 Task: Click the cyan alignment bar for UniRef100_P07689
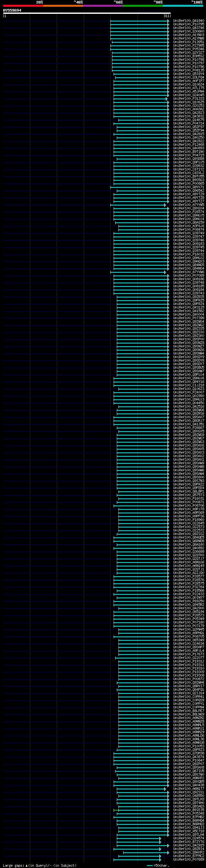(x=137, y=860)
